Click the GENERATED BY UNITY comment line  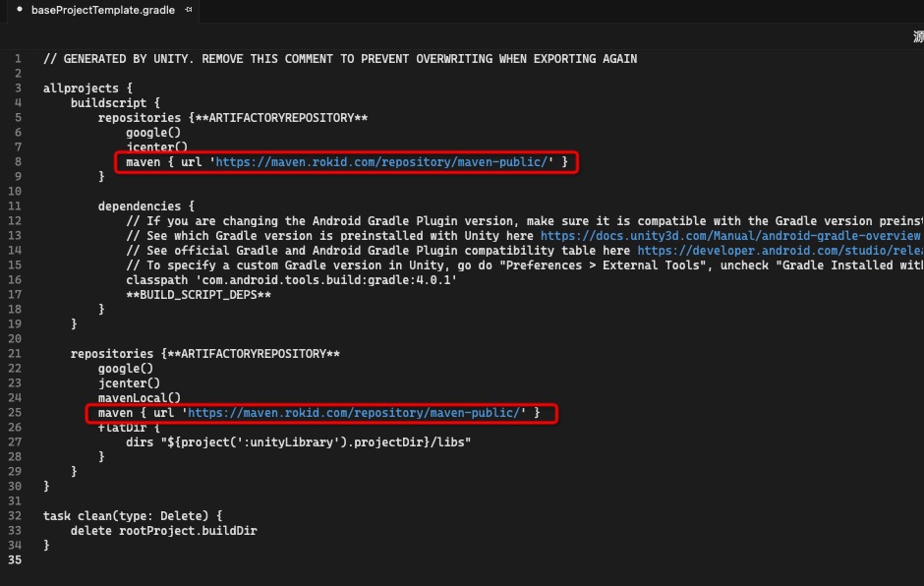[339, 59]
